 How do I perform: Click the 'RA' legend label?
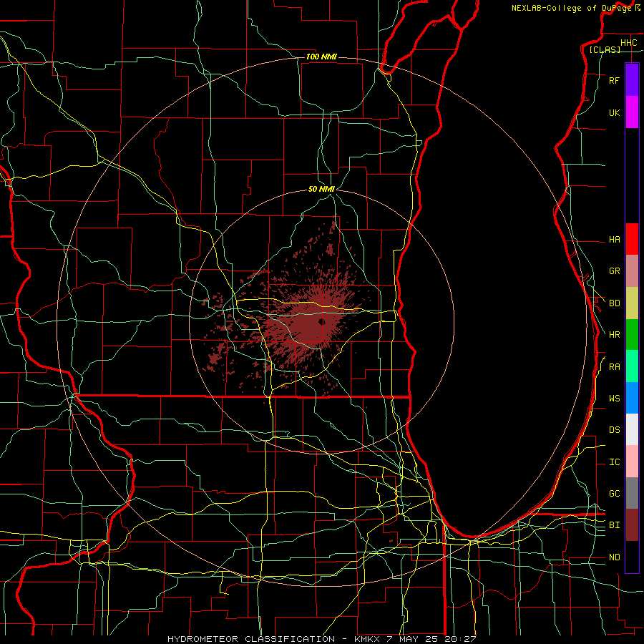[614, 367]
